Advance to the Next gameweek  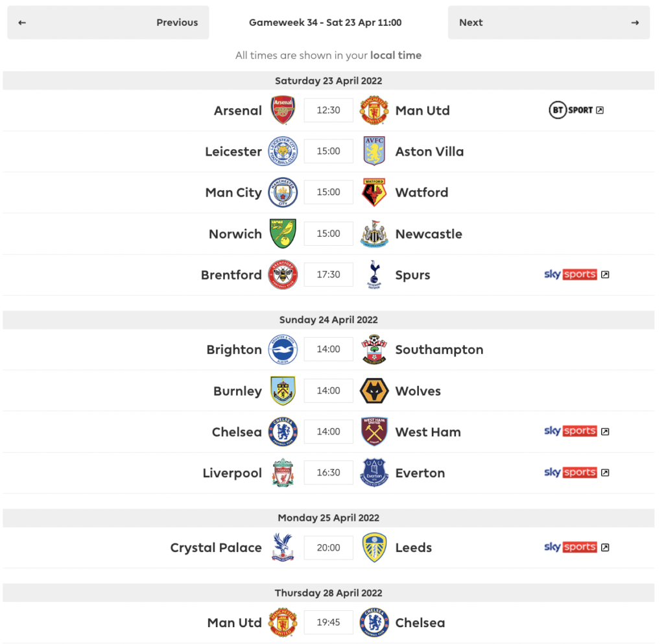pyautogui.click(x=549, y=22)
